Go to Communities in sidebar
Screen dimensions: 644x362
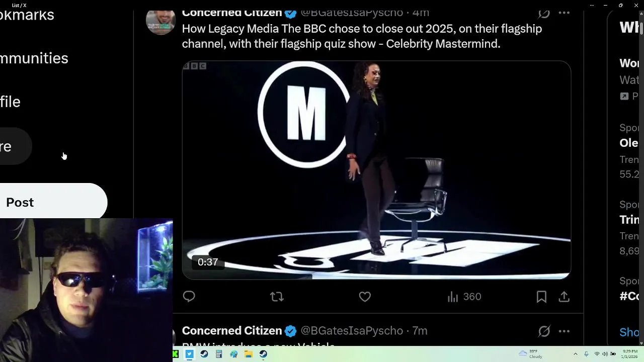[34, 58]
